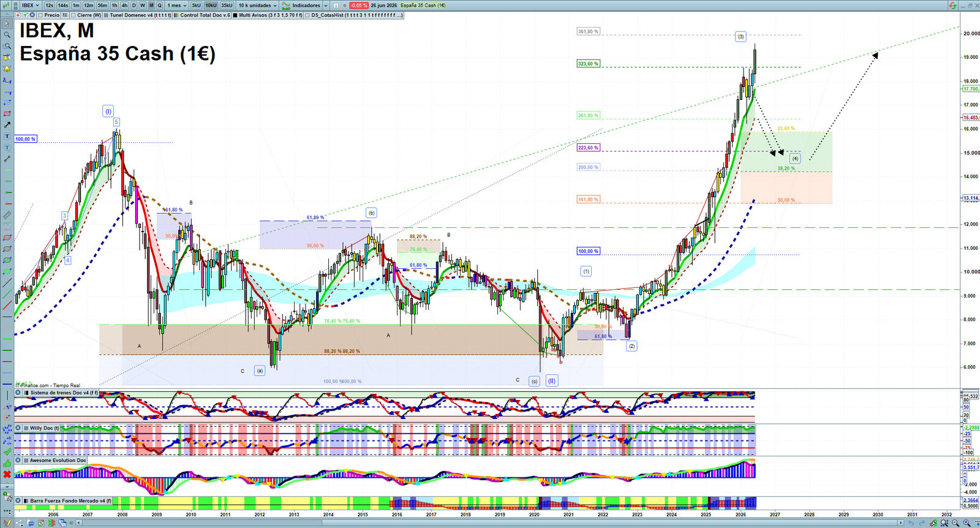Viewport: 980px width, 528px height.
Task: Close the Awesome Evolution Doc panel
Action: tap(18, 460)
